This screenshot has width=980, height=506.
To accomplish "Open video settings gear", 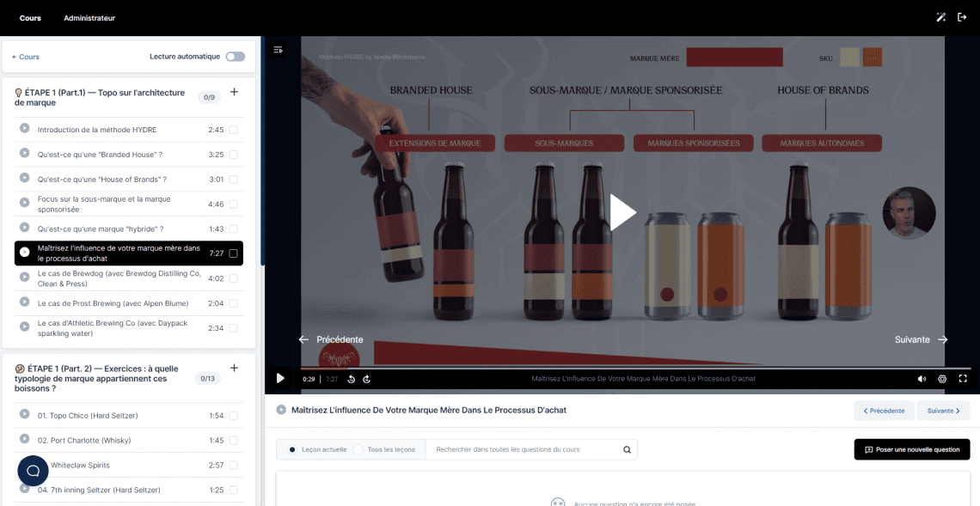I will [x=942, y=379].
